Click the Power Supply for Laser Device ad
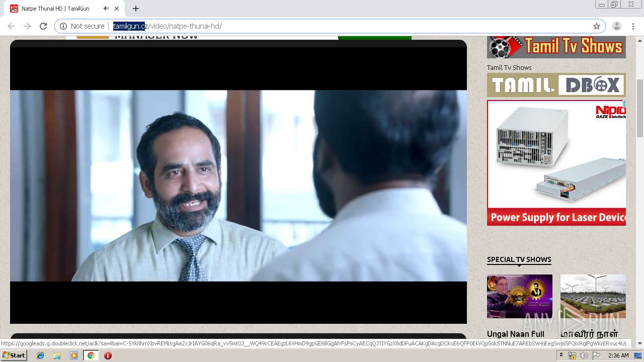Screen dimensions: 644x362 (x=556, y=163)
